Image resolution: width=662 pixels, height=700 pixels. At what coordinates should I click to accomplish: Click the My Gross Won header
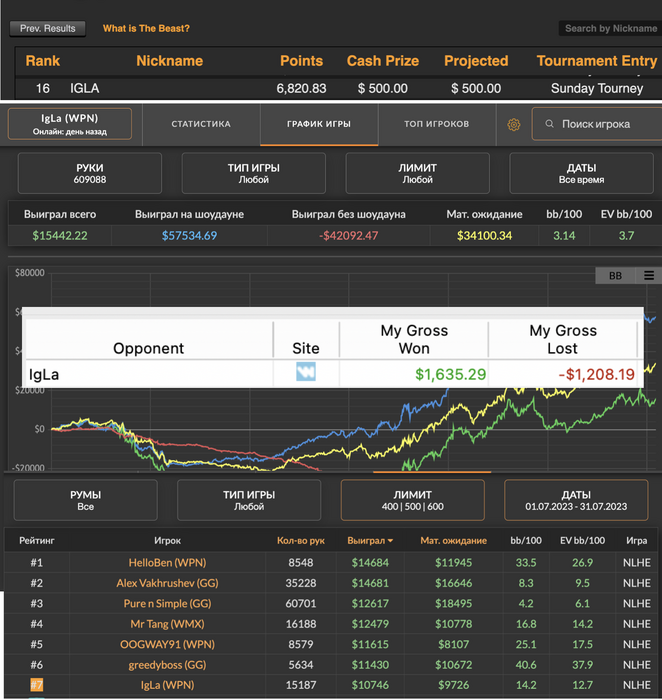414,339
